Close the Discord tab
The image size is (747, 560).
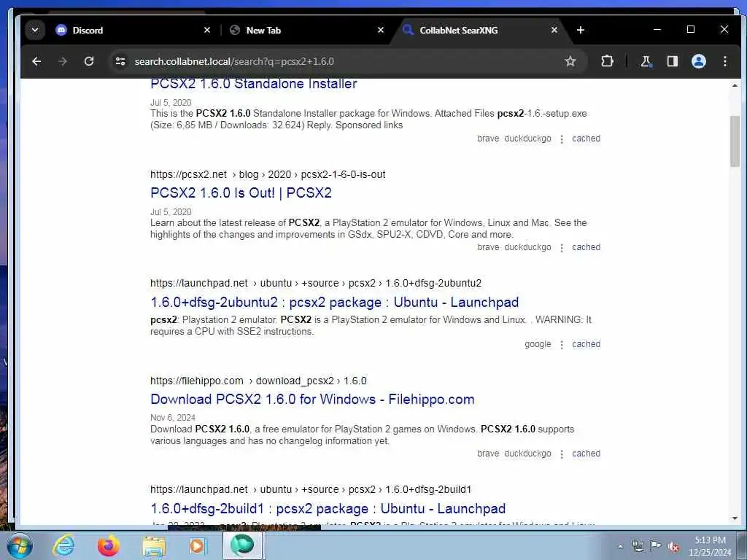pyautogui.click(x=206, y=30)
